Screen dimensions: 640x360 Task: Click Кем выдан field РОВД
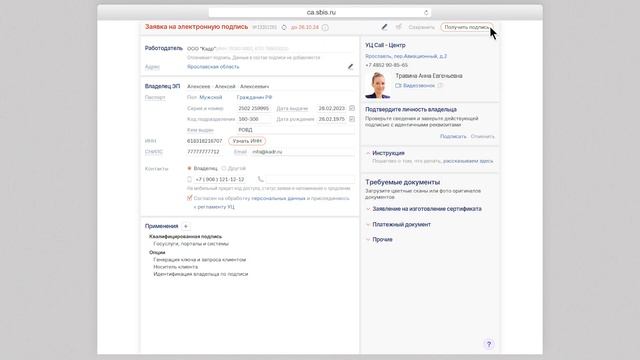(x=296, y=130)
